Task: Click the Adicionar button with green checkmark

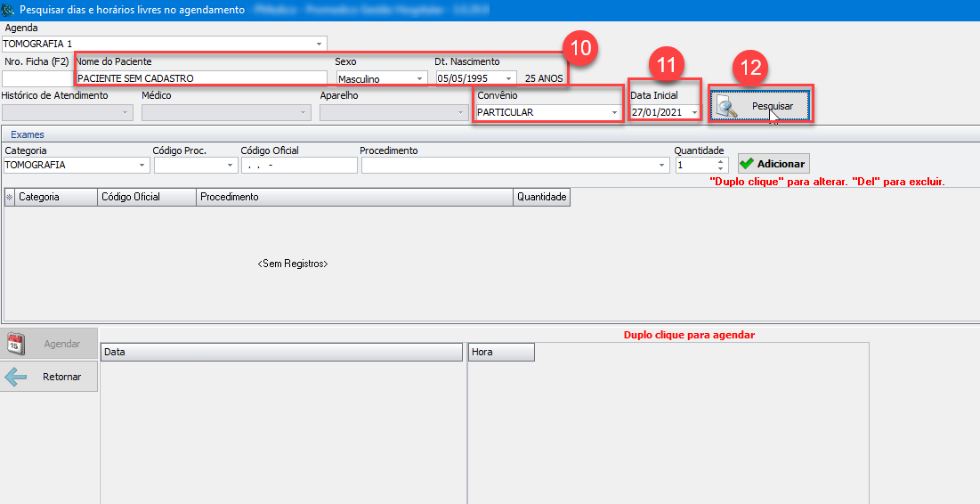Action: 773,164
